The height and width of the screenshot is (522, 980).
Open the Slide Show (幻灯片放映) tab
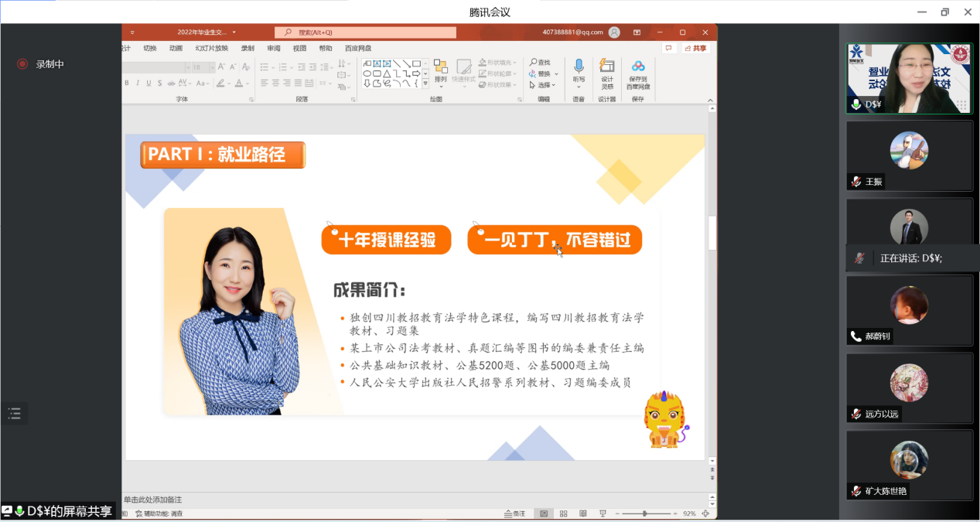[x=211, y=48]
